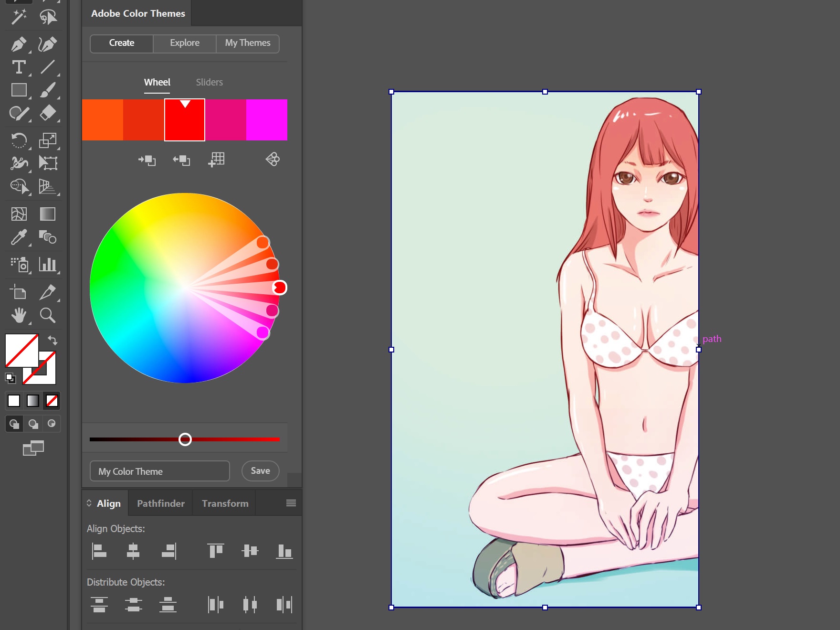Select the Hand tool
840x630 pixels.
pos(19,315)
